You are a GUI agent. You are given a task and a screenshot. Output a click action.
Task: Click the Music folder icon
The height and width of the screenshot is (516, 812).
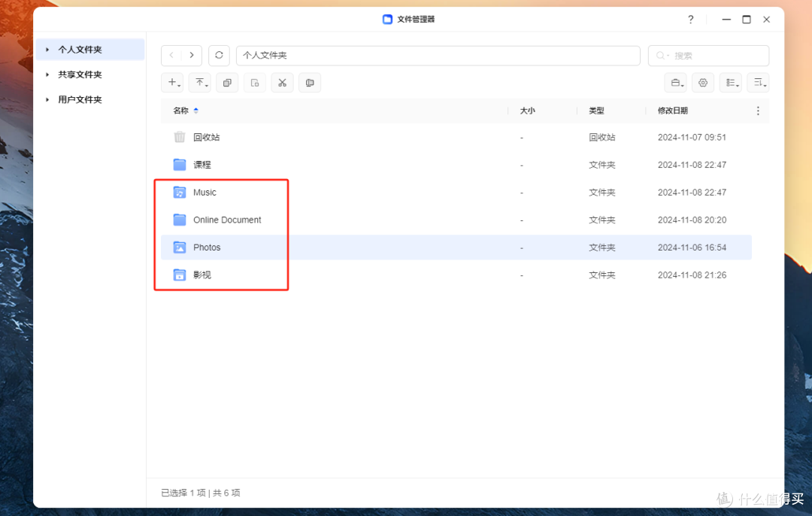pyautogui.click(x=180, y=193)
